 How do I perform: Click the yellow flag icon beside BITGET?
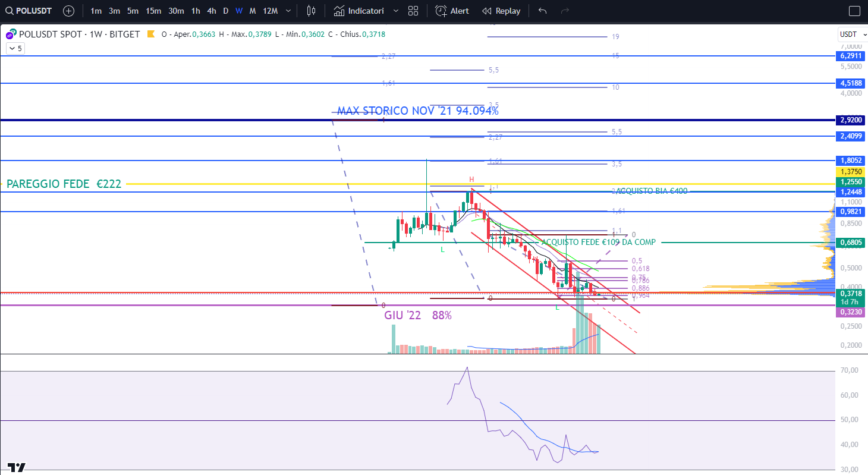click(151, 34)
